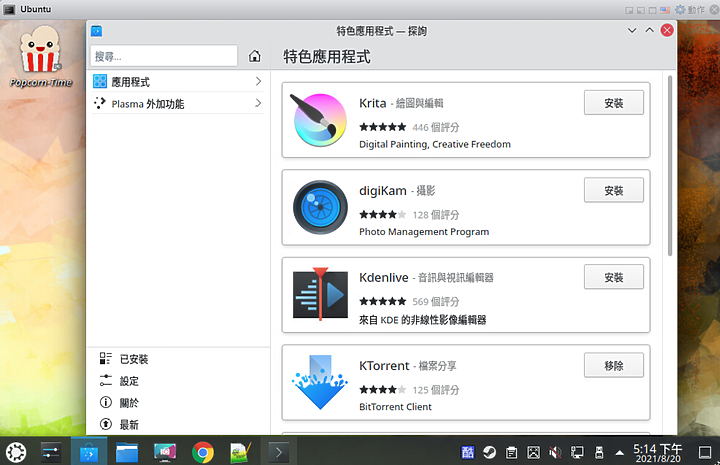This screenshot has width=720, height=465.
Task: Click the Kdenlive app title text
Action: click(383, 277)
